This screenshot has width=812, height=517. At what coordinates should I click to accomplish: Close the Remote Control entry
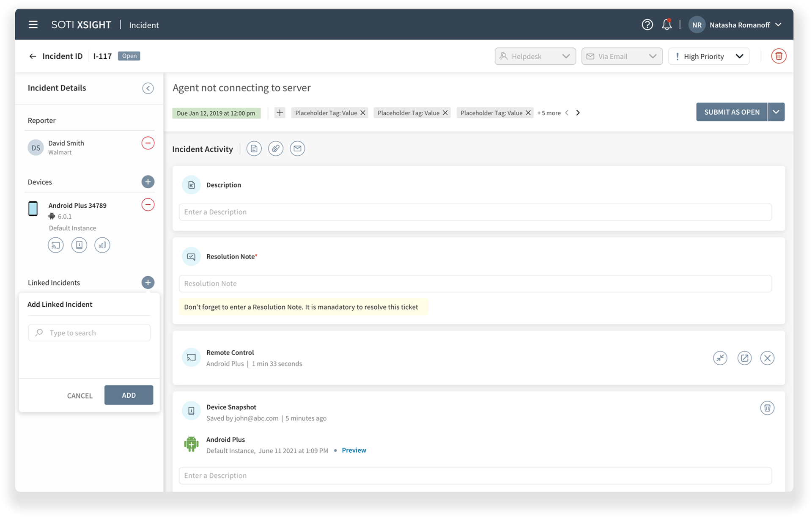[x=767, y=358]
